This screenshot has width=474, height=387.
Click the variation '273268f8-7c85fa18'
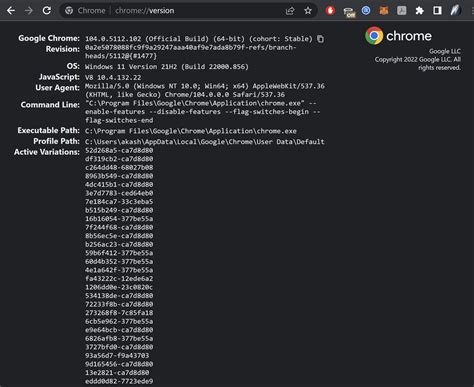[119, 313]
